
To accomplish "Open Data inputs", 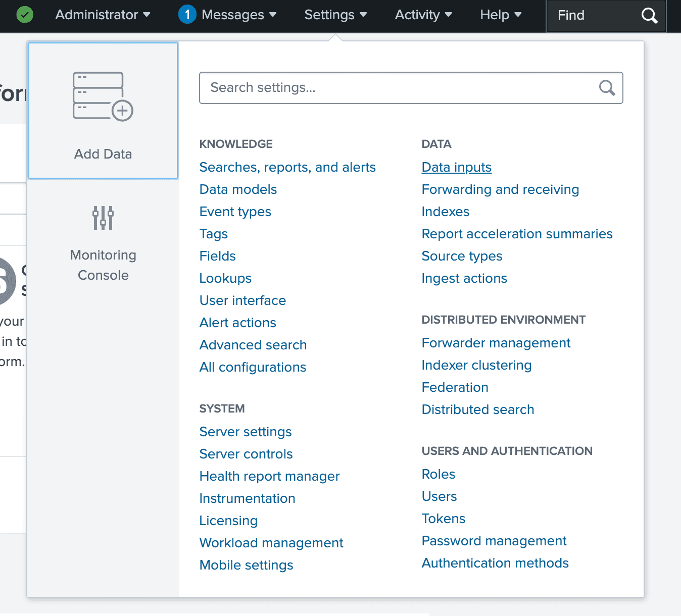I will 456,167.
